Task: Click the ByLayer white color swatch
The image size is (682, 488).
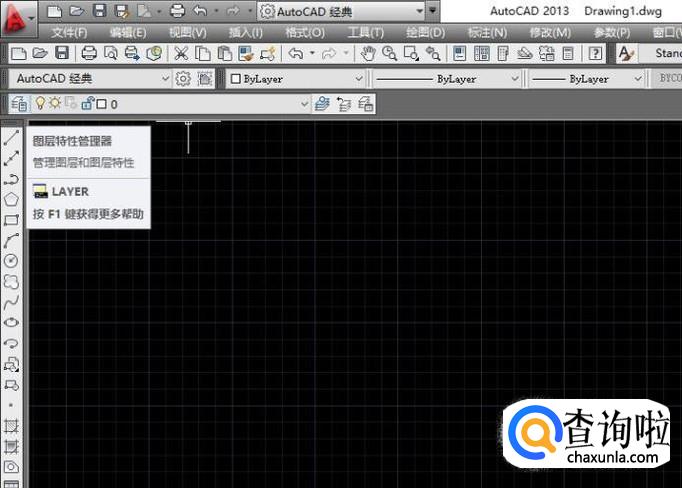Action: pos(236,79)
